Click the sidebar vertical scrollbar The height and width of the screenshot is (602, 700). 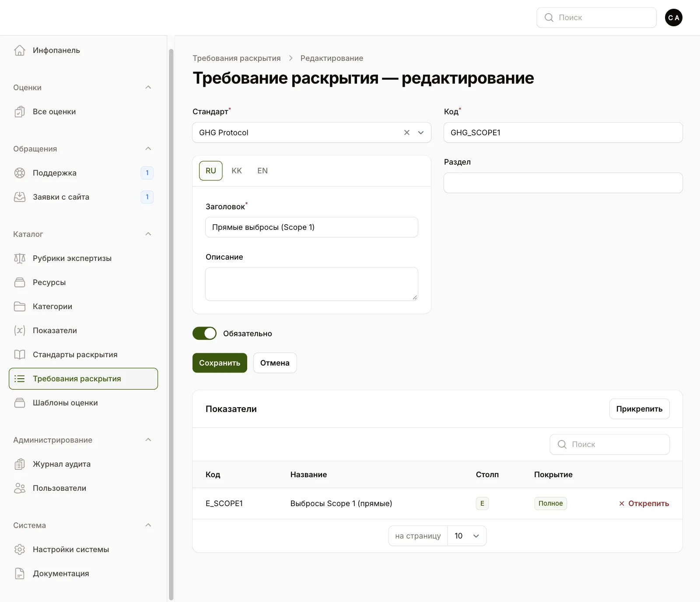coord(171,324)
